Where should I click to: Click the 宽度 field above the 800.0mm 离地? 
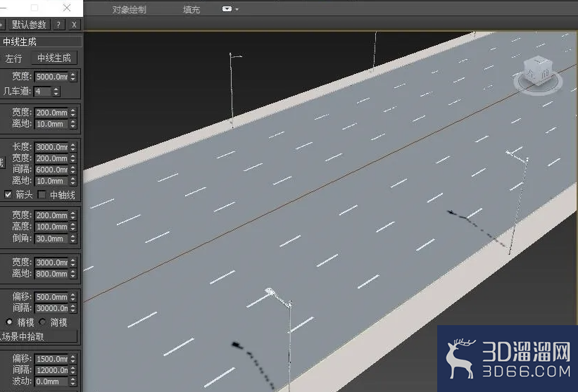pyautogui.click(x=52, y=263)
